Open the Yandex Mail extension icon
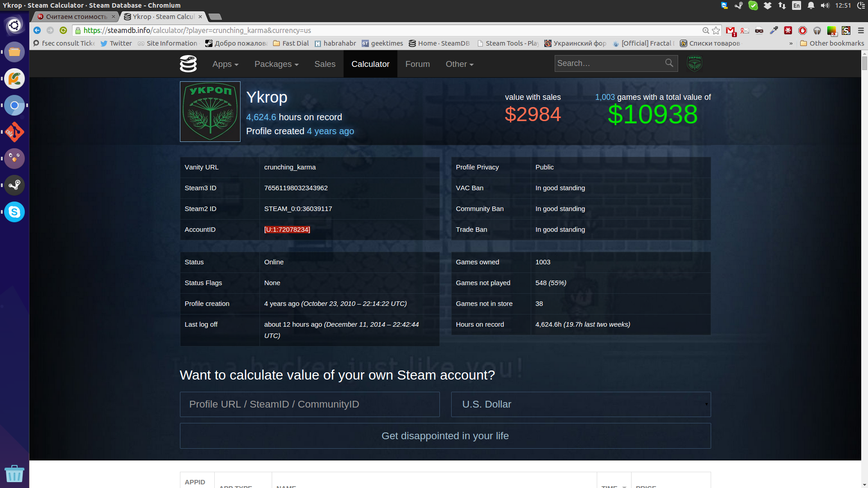Image resolution: width=868 pixels, height=488 pixels. click(745, 31)
